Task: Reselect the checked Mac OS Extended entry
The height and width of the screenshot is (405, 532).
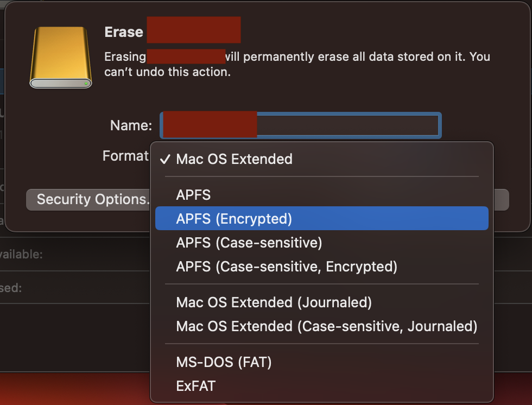Action: point(234,159)
